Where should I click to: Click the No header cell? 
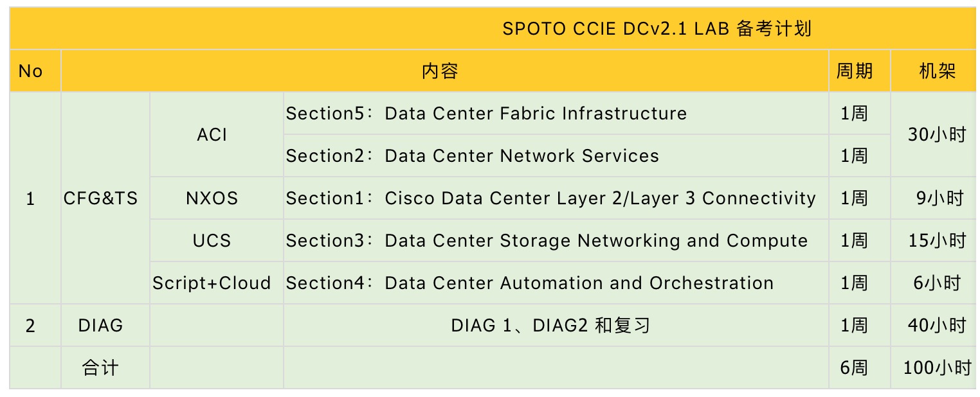[35, 71]
